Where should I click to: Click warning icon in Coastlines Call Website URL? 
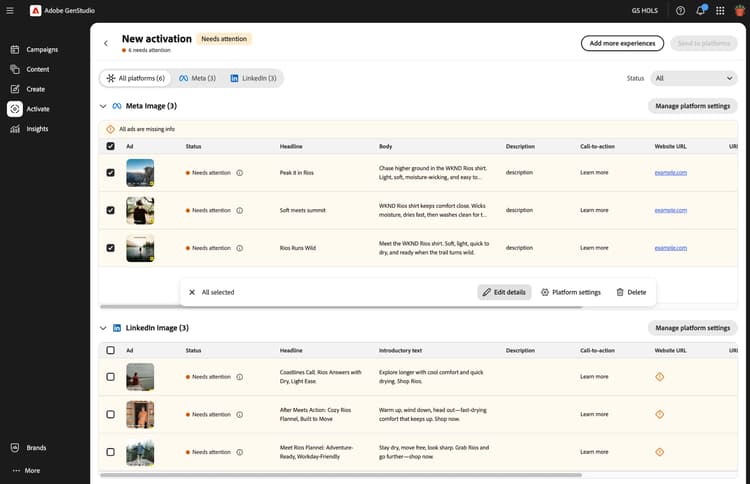tap(660, 377)
